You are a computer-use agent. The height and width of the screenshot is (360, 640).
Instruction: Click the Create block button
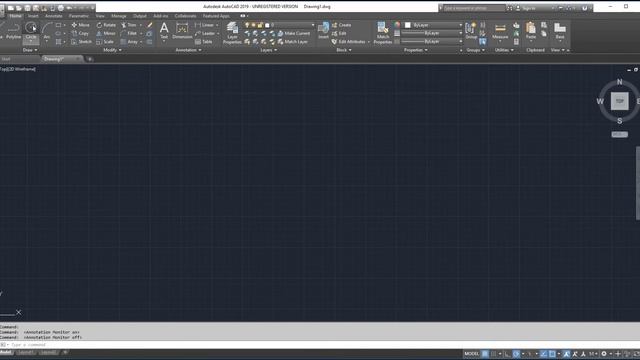click(x=341, y=25)
